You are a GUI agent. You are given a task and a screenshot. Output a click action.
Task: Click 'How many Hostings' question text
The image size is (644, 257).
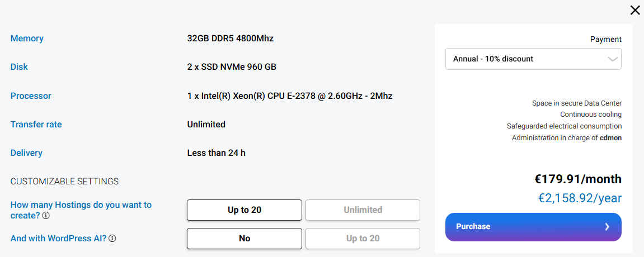point(81,205)
